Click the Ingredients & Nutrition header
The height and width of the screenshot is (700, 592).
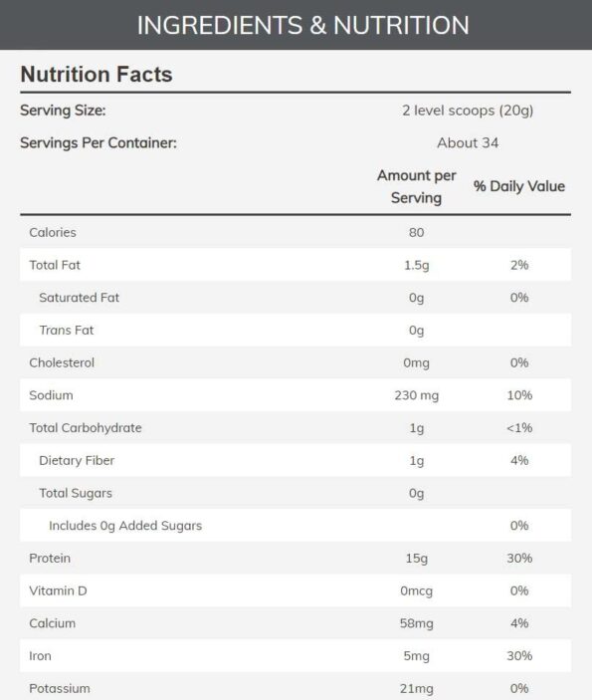[302, 25]
